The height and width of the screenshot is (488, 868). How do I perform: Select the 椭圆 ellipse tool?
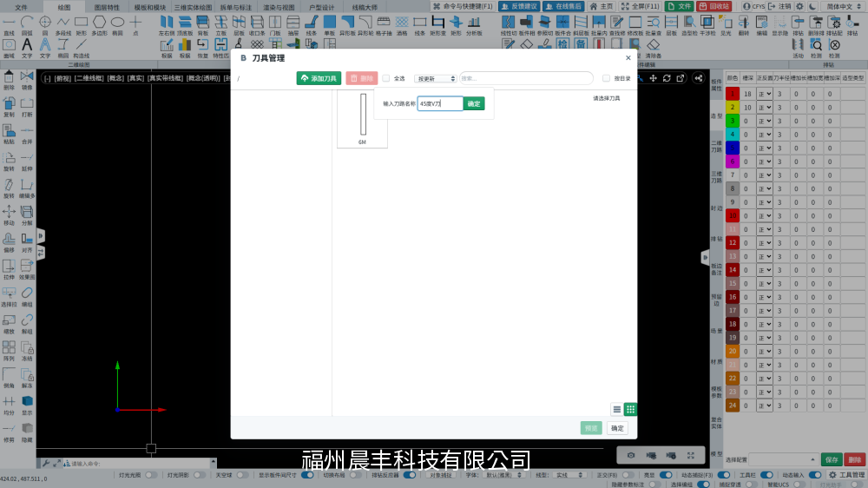click(117, 25)
